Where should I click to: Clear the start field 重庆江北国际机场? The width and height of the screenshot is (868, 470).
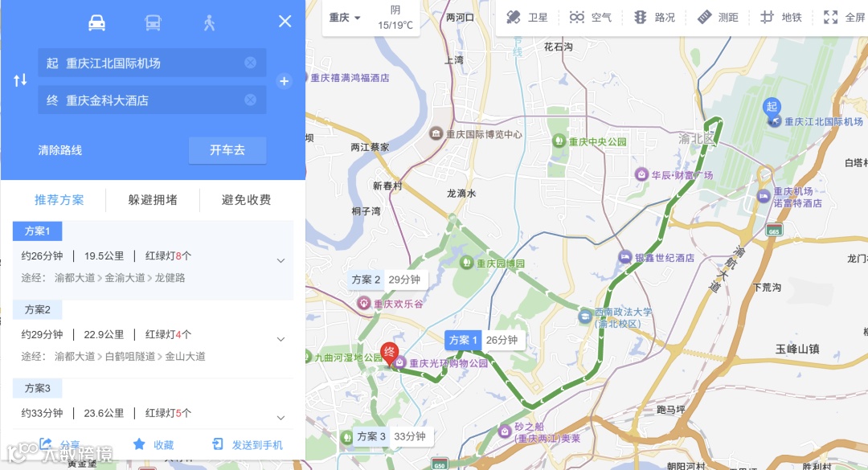tap(250, 63)
